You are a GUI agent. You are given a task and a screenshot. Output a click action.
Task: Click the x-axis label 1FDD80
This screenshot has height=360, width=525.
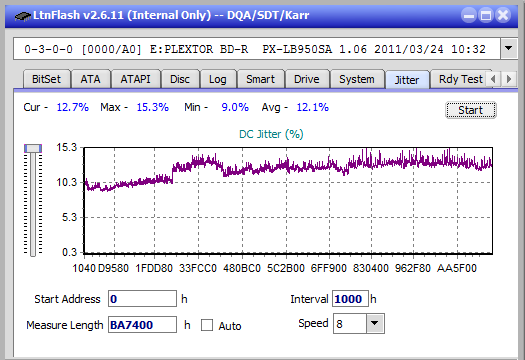[x=154, y=268]
